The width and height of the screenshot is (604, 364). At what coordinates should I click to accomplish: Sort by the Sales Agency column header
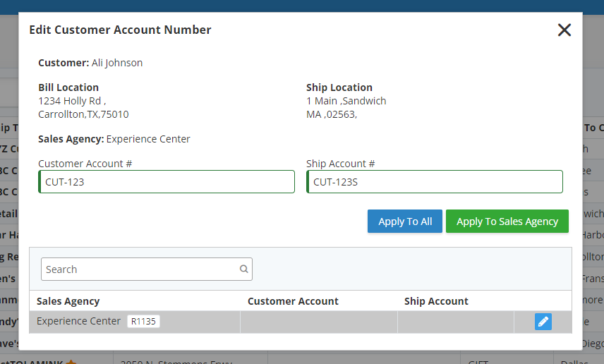(68, 301)
